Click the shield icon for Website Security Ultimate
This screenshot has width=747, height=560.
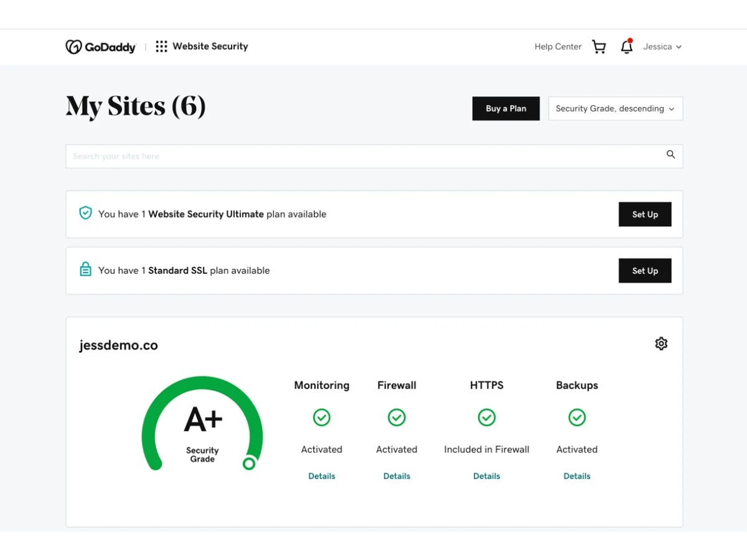click(85, 213)
